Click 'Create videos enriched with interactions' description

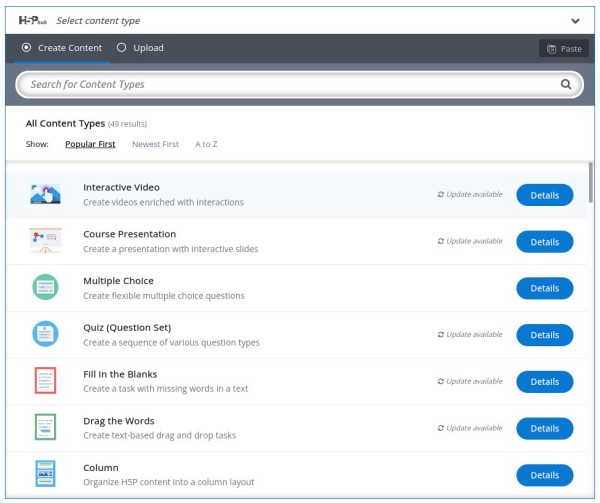tap(163, 202)
